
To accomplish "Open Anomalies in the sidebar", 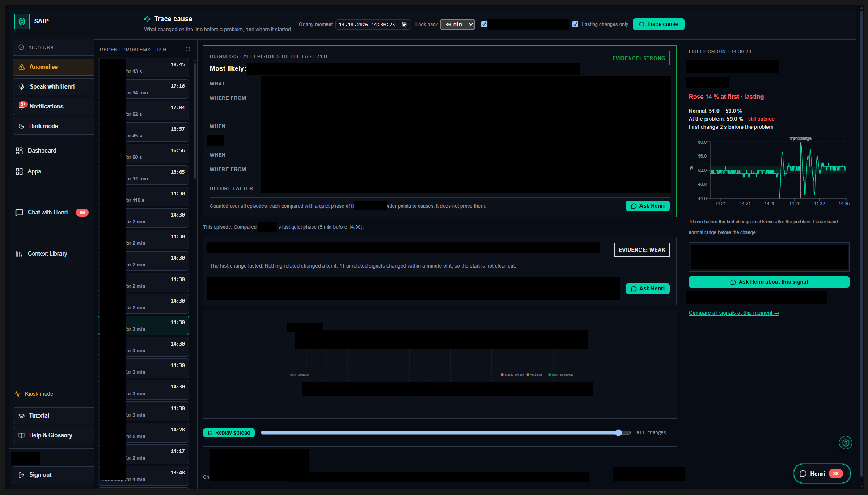I will (x=53, y=67).
